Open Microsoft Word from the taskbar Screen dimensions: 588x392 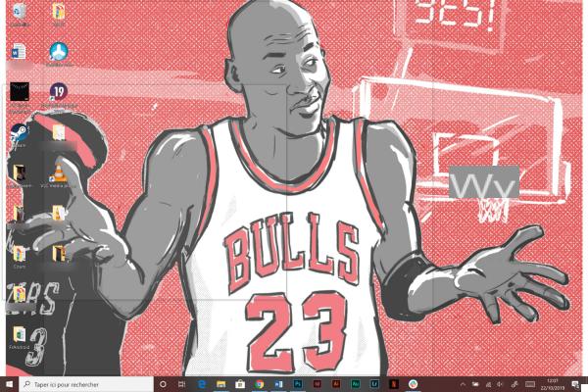point(278,384)
